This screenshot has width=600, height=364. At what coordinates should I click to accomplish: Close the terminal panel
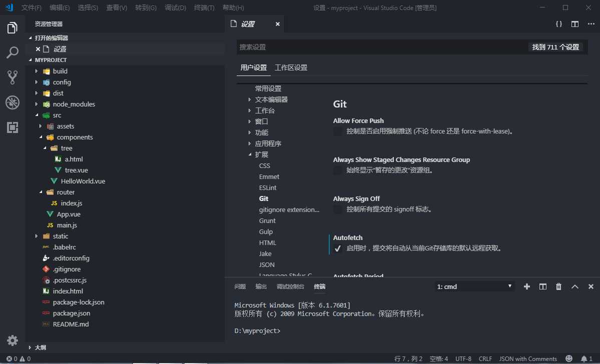pos(591,286)
